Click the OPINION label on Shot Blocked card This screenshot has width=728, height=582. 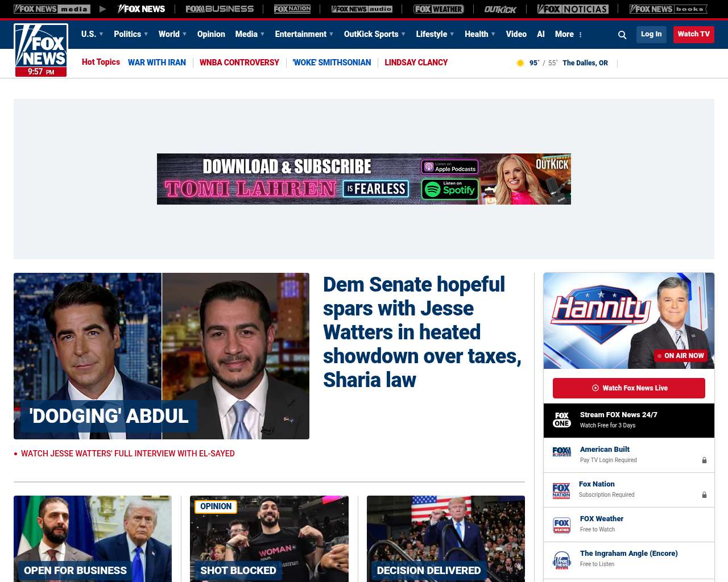coord(216,506)
